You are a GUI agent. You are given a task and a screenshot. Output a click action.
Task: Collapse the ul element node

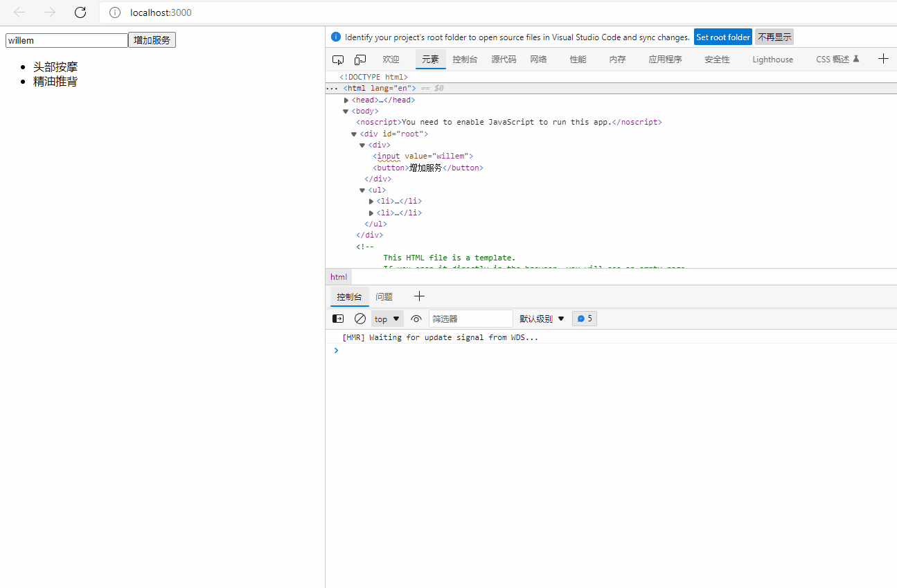point(362,190)
